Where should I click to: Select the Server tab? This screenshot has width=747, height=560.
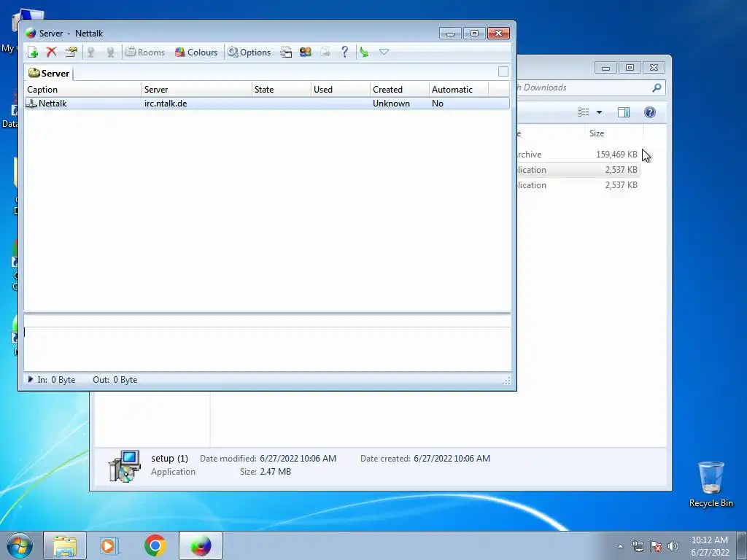tap(49, 74)
